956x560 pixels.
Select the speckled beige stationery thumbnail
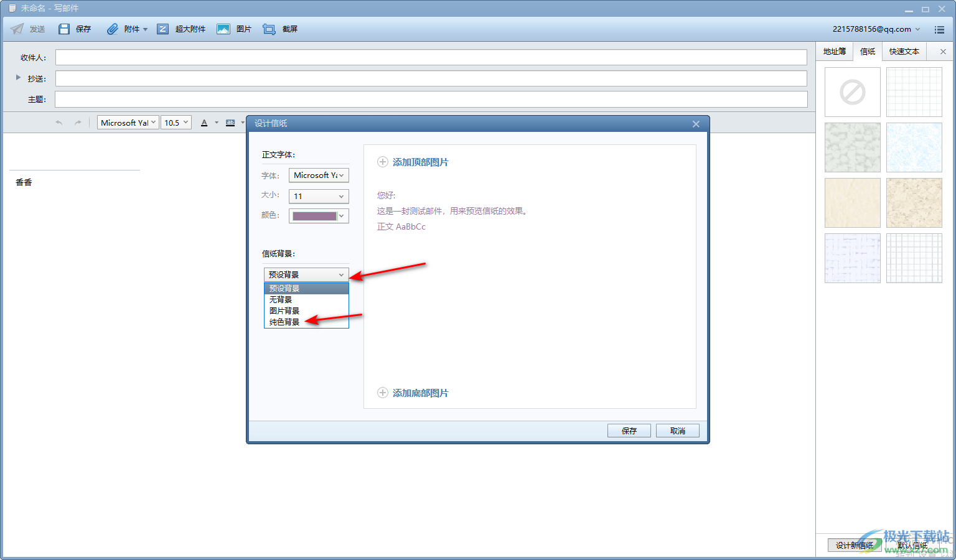(914, 203)
